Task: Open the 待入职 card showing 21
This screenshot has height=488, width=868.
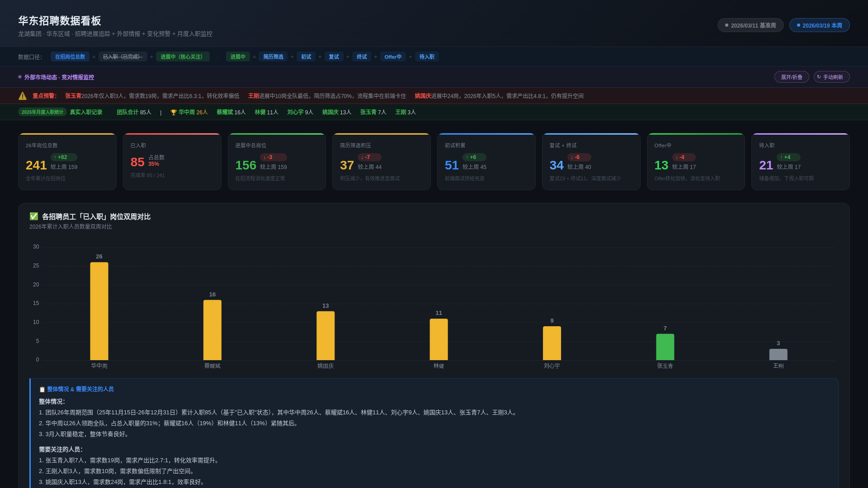Action: click(x=801, y=162)
